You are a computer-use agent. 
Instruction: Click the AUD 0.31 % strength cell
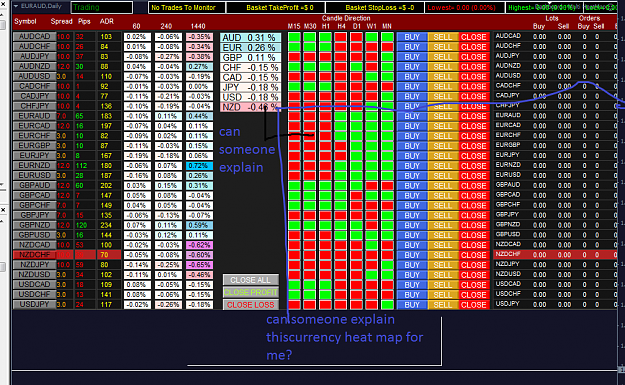click(x=250, y=38)
